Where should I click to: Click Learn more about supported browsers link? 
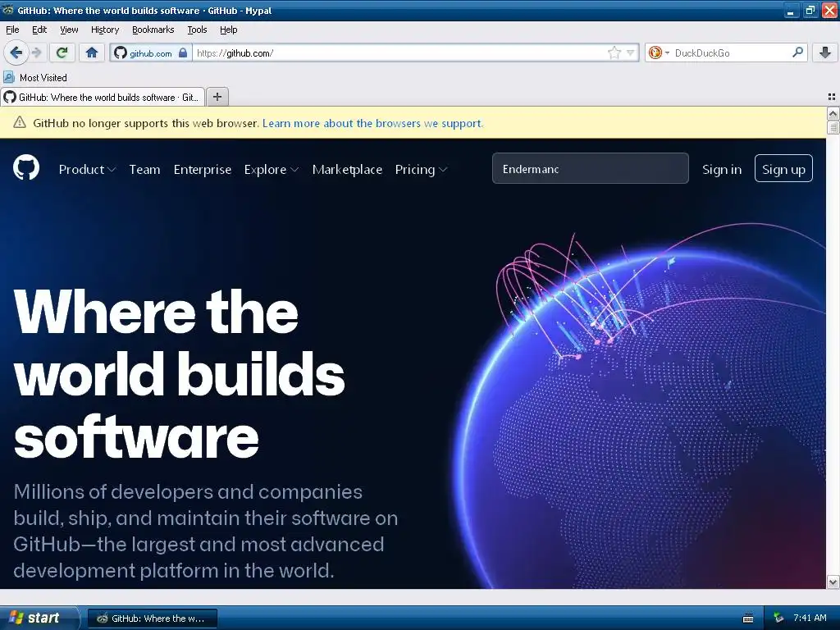click(372, 123)
